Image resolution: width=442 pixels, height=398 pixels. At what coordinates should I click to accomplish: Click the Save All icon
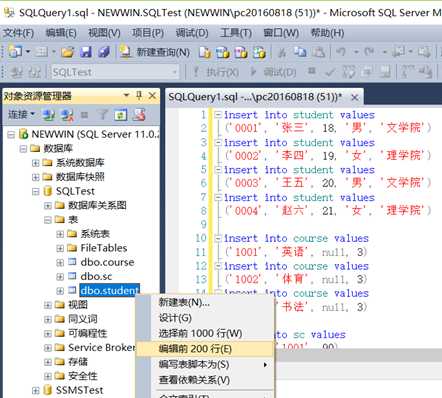coord(104,52)
